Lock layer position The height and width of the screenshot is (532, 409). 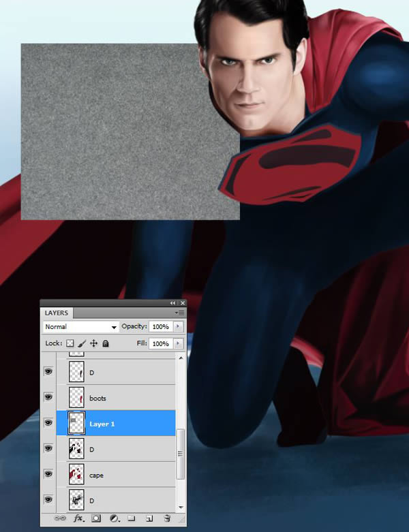tap(93, 343)
